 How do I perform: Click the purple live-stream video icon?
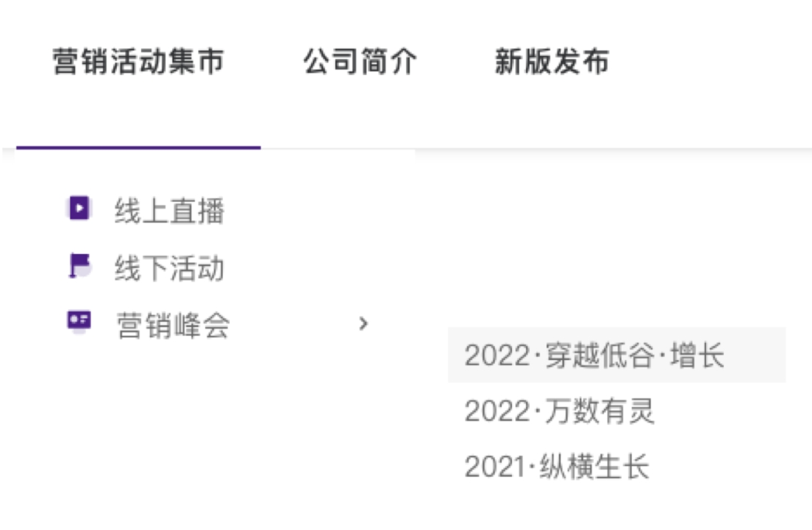pyautogui.click(x=78, y=209)
